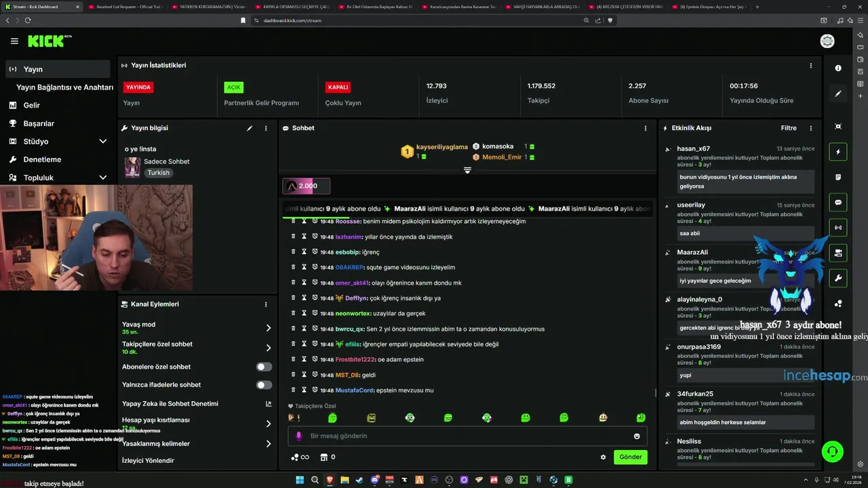Click the info icon in right sidebar
This screenshot has height=488, width=868.
[838, 68]
